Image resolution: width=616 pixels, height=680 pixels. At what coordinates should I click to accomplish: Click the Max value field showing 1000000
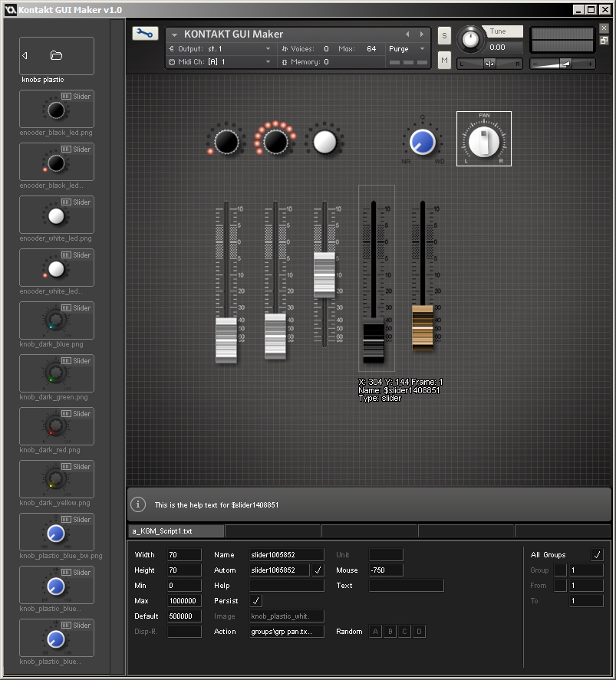(184, 600)
